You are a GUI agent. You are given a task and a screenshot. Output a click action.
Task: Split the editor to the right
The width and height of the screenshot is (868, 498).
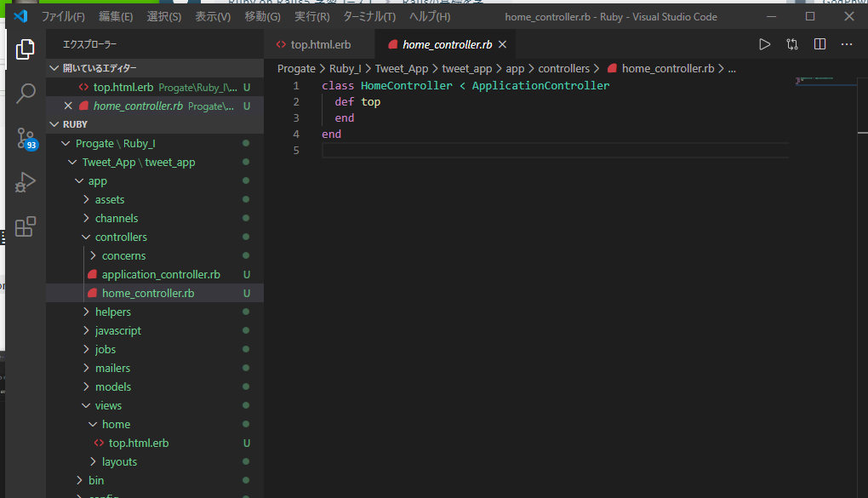pyautogui.click(x=819, y=44)
